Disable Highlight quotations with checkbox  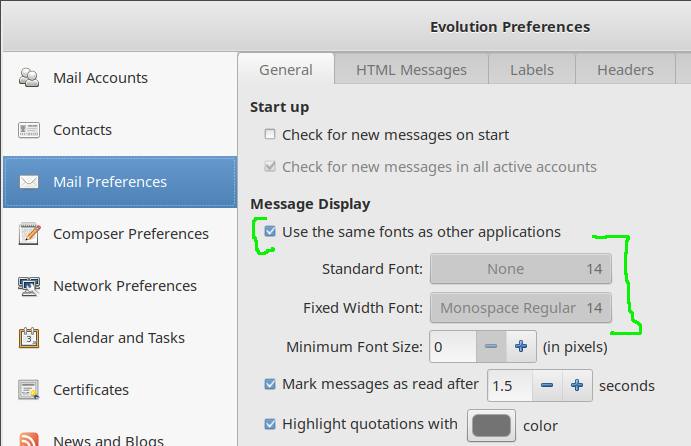pyautogui.click(x=270, y=424)
